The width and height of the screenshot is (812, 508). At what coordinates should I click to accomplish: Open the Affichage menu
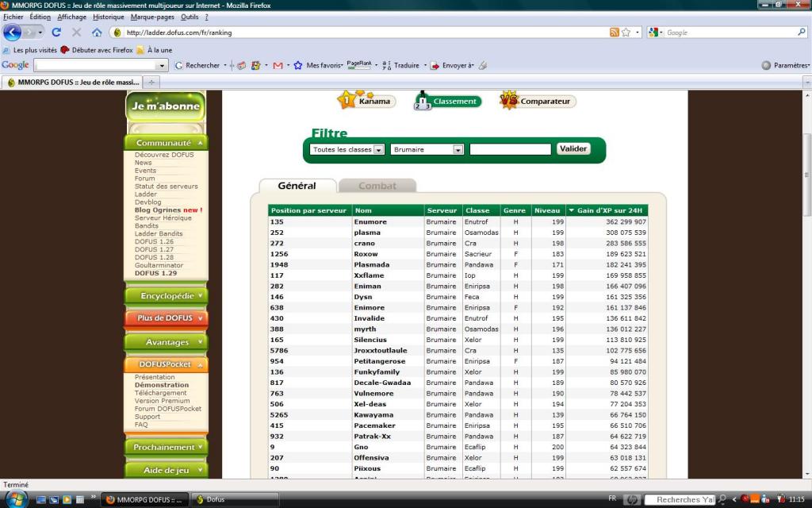(x=71, y=17)
